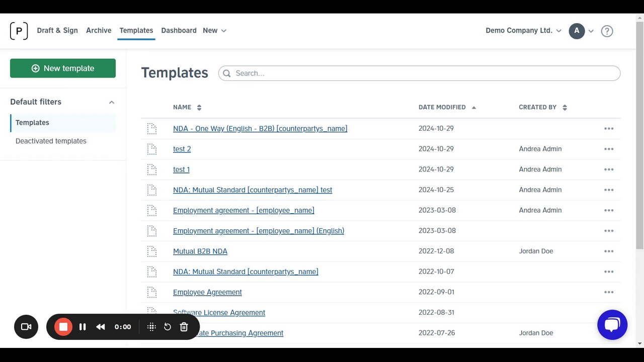Open the chat support bubble
The height and width of the screenshot is (362, 644).
tap(612, 325)
